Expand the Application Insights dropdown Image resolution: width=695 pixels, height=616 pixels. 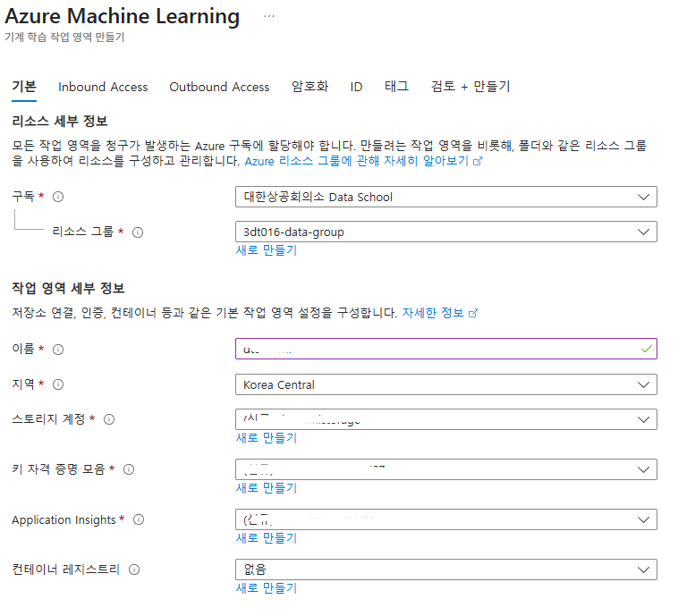click(446, 519)
